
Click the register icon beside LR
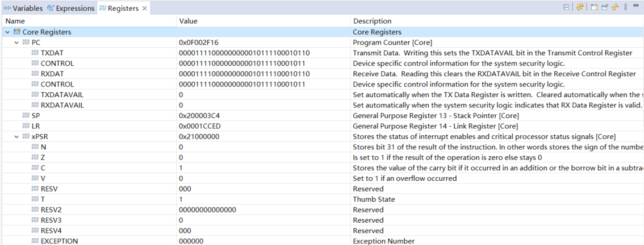(26, 126)
